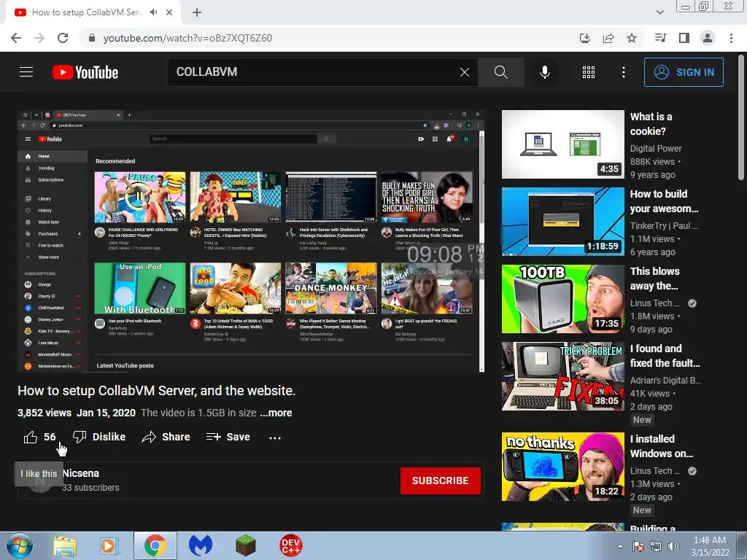Screen dimensions: 747x560
Task: Open Chrome three-dot menu
Action: coord(731,38)
